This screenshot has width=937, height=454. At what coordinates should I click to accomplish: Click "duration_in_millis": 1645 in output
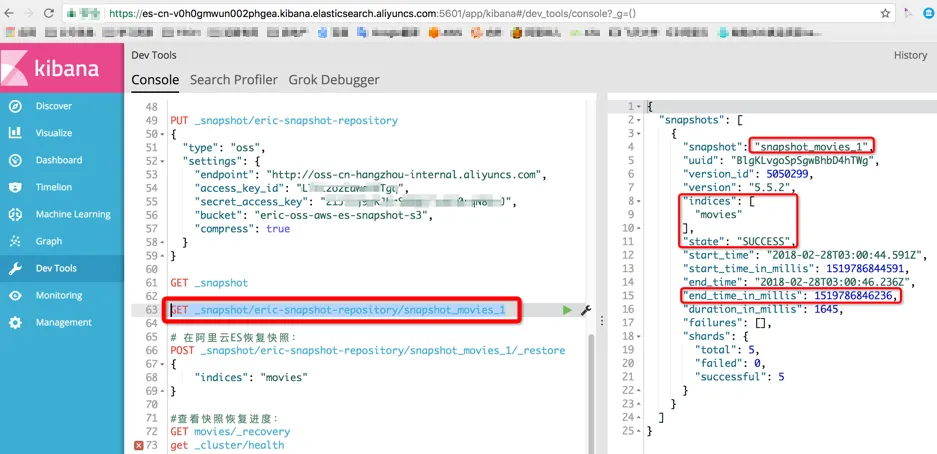[763, 309]
